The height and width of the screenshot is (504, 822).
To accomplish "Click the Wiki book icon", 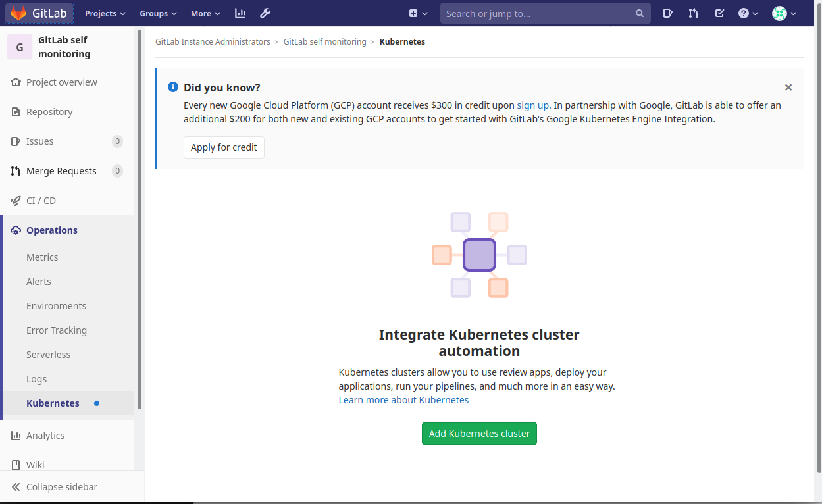I will 16,465.
